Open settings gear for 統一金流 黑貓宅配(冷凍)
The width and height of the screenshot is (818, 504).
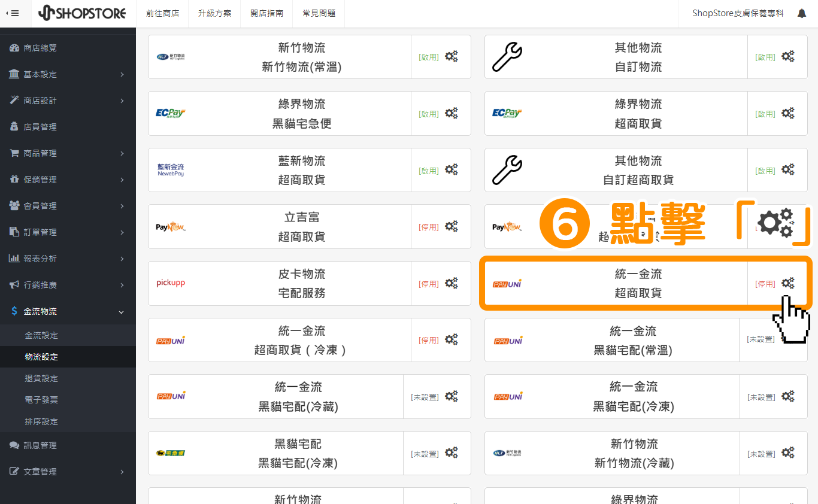(x=788, y=396)
